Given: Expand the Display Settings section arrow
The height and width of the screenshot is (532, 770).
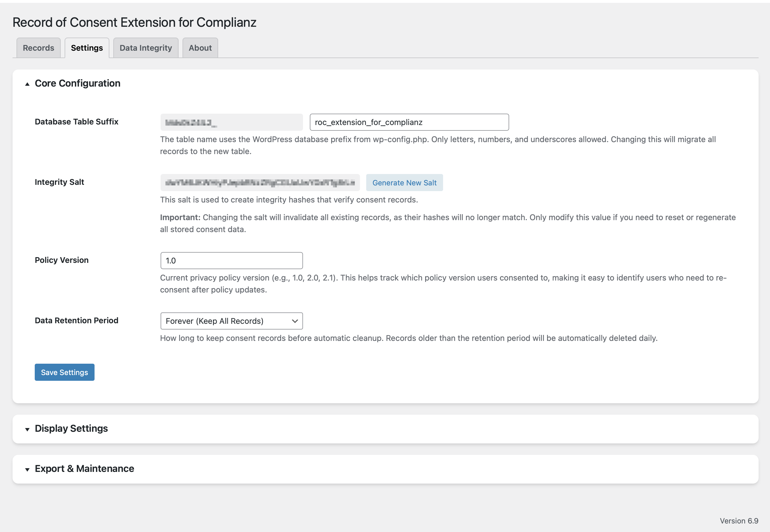Looking at the screenshot, I should pyautogui.click(x=27, y=429).
